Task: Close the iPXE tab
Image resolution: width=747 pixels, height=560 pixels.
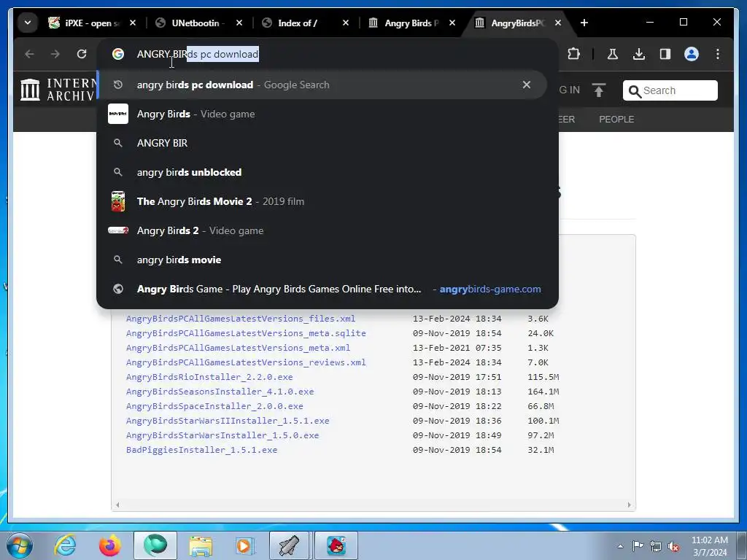Action: coord(133,23)
